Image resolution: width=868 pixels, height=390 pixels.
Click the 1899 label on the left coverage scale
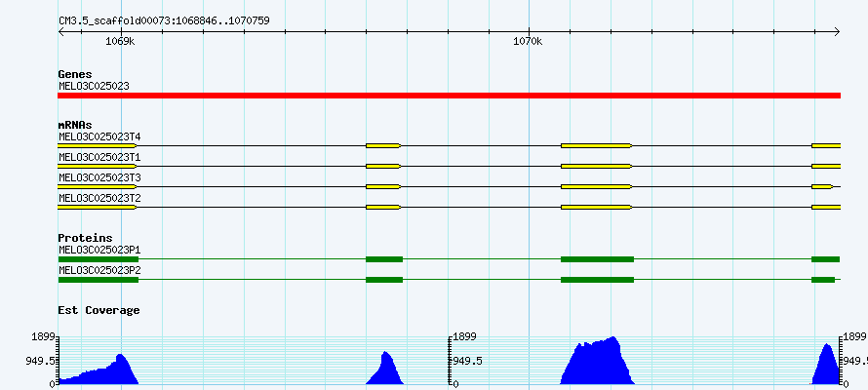point(44,336)
